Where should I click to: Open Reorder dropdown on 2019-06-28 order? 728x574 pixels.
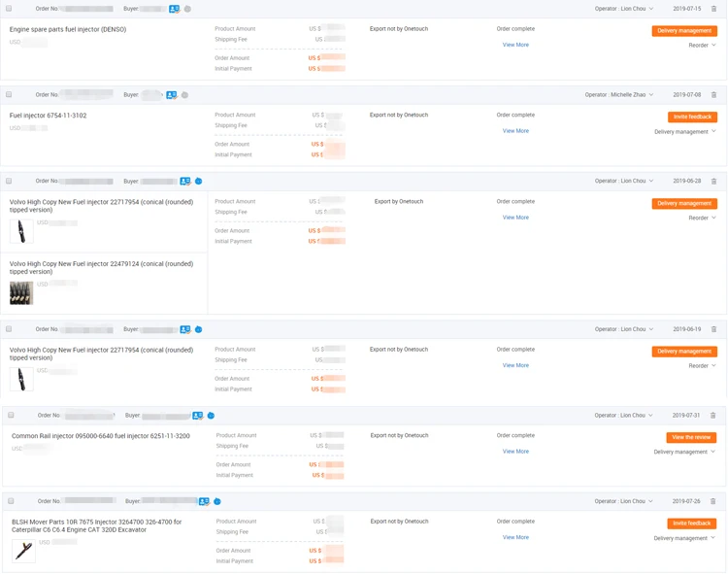coord(702,218)
